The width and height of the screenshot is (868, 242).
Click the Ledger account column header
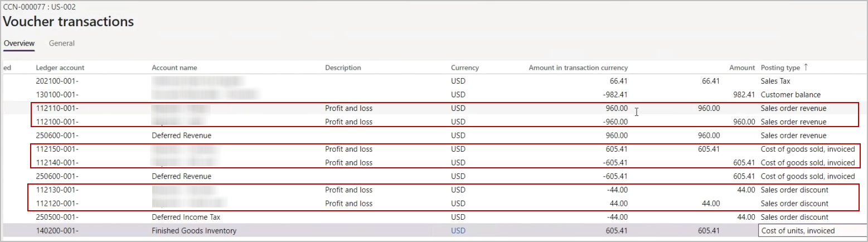tap(60, 68)
